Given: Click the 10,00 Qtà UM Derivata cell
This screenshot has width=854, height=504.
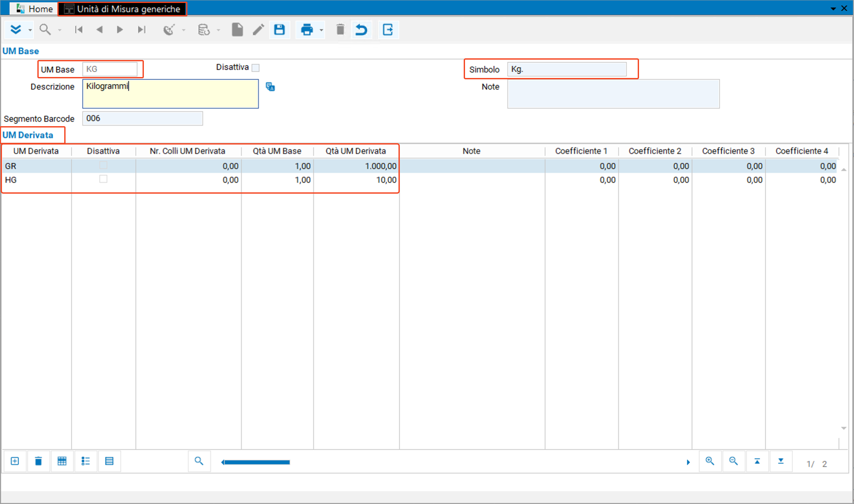Looking at the screenshot, I should (356, 180).
